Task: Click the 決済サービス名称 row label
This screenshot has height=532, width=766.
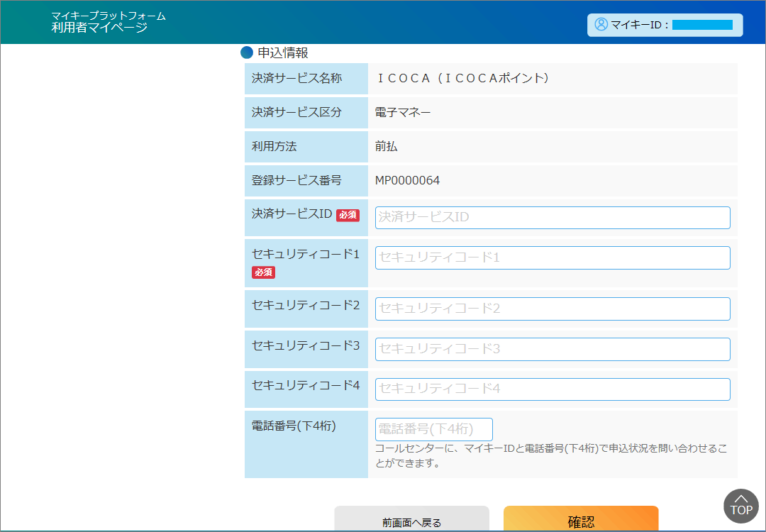Action: pos(297,78)
